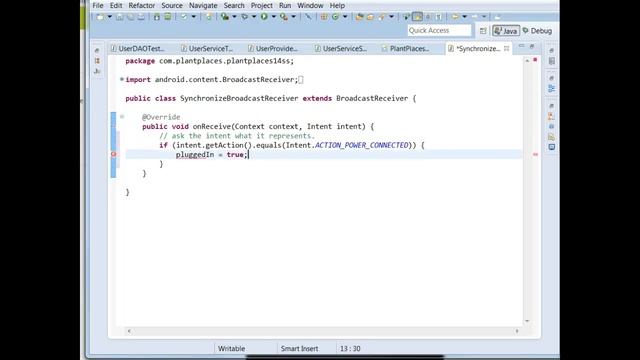This screenshot has width=640, height=360.
Task: Click the editor horizontal scroll right arrow
Action: 517,331
